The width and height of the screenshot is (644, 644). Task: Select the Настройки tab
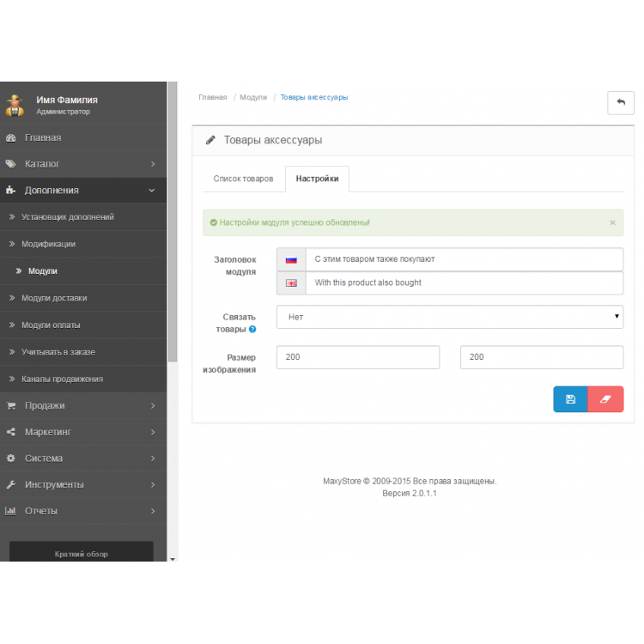pos(317,179)
